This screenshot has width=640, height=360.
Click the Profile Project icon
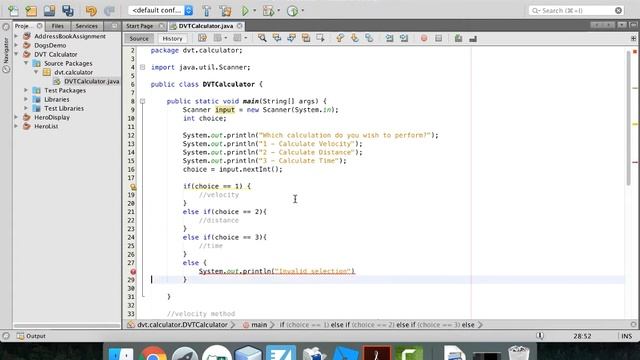click(x=292, y=10)
